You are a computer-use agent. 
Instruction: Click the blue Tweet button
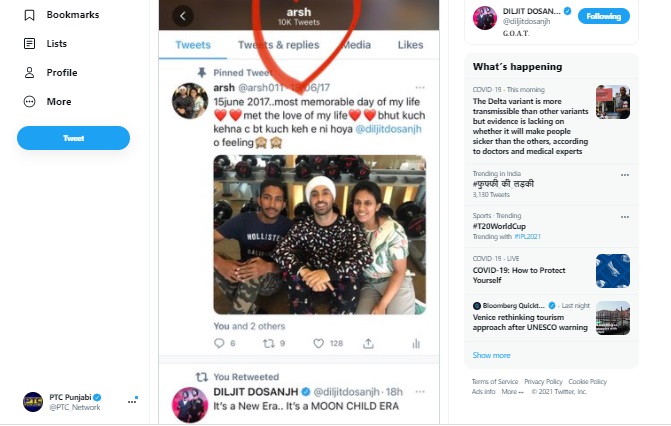(73, 138)
